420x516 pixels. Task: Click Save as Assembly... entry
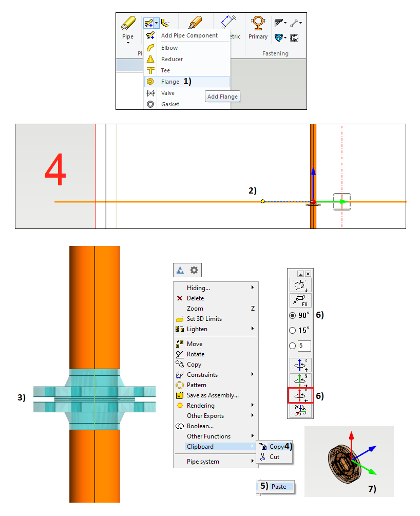(216, 395)
